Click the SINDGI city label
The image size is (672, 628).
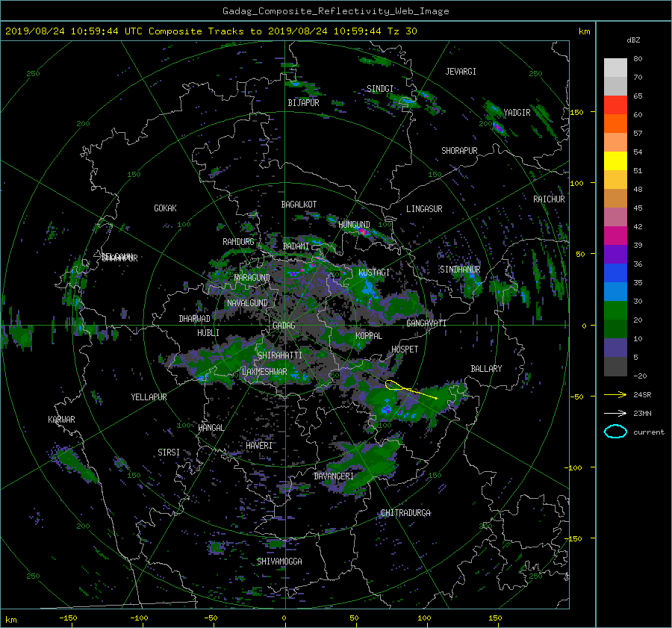[380, 89]
